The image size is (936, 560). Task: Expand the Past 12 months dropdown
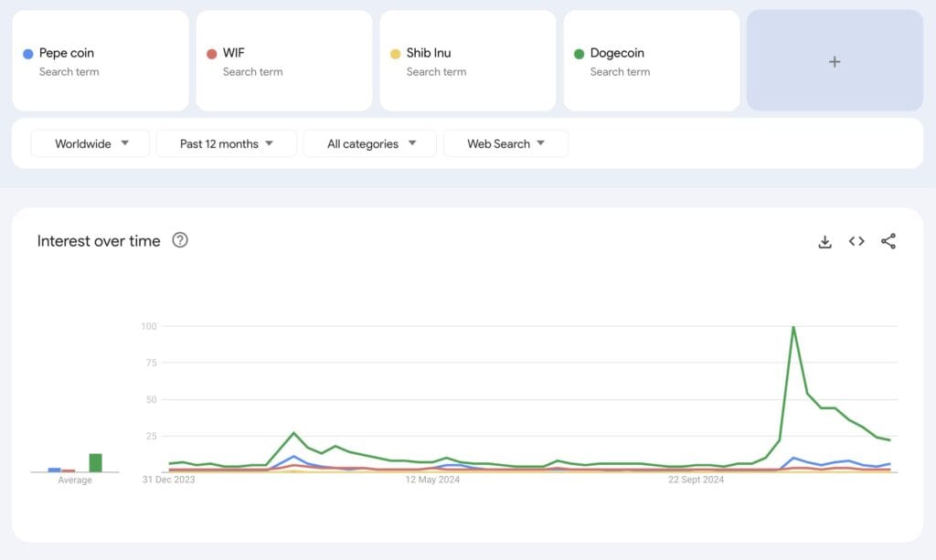[x=226, y=143]
